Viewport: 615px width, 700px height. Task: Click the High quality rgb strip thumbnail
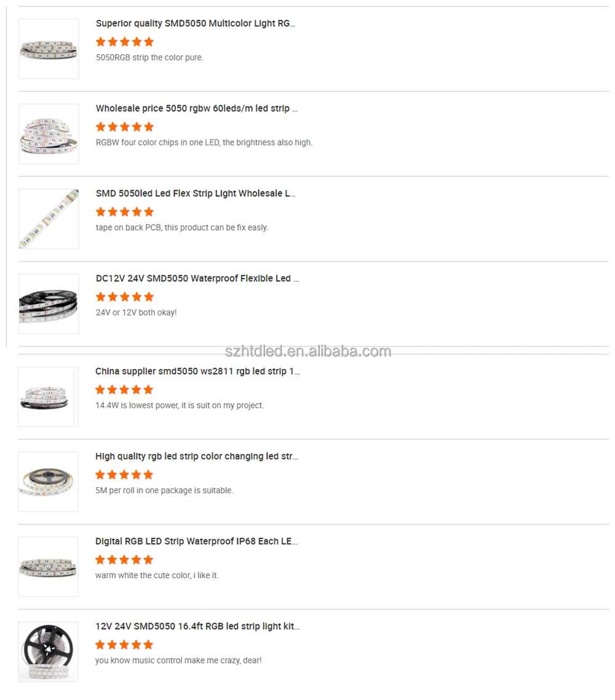click(x=48, y=481)
